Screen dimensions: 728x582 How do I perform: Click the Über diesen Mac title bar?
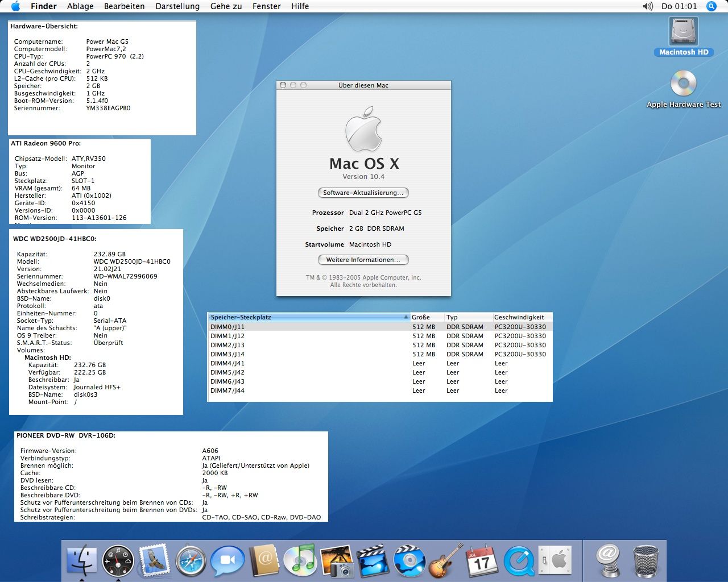[363, 85]
